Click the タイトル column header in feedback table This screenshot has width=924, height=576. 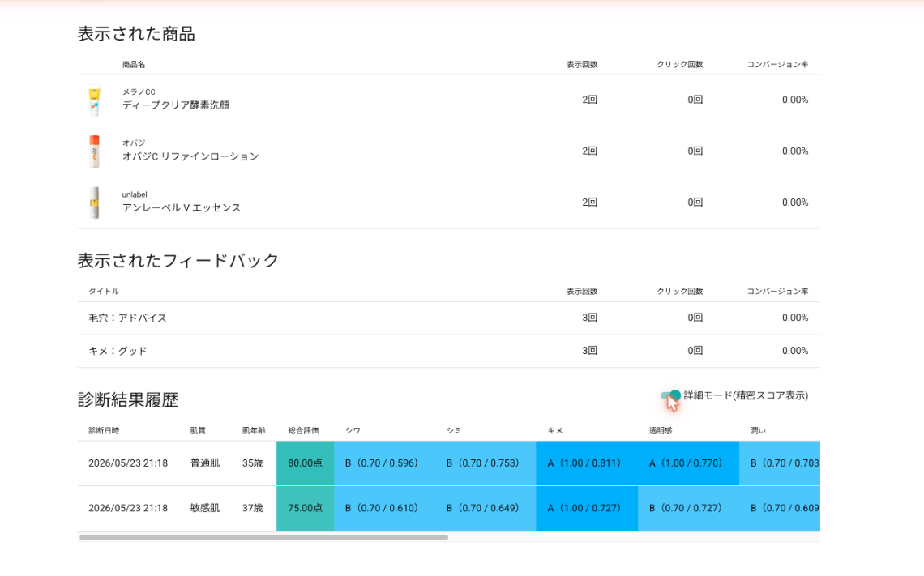[104, 292]
